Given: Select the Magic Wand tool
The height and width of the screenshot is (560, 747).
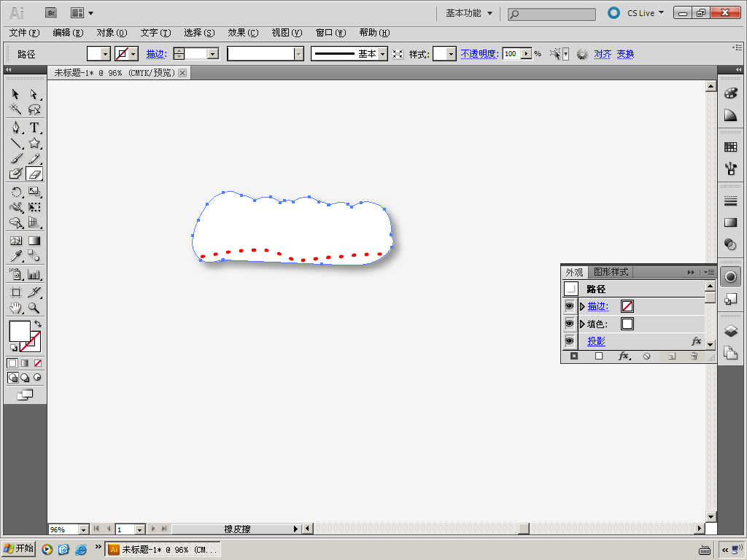Looking at the screenshot, I should coord(15,109).
